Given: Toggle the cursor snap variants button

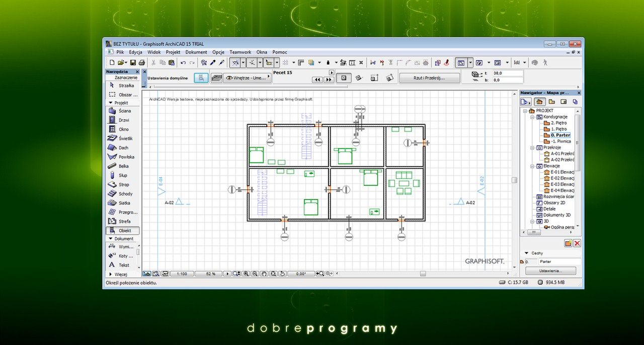Looking at the screenshot, I should point(252,62).
